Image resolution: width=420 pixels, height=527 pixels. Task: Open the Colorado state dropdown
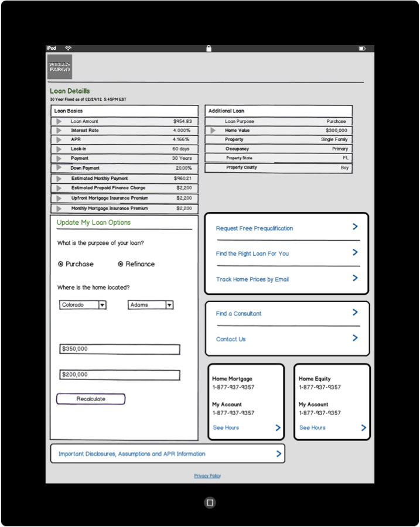[x=102, y=305]
